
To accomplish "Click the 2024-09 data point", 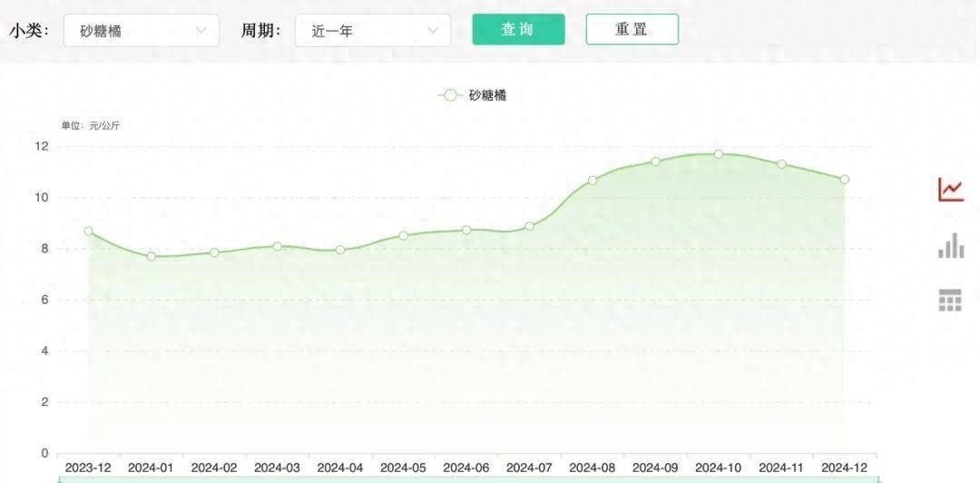I will pos(655,162).
